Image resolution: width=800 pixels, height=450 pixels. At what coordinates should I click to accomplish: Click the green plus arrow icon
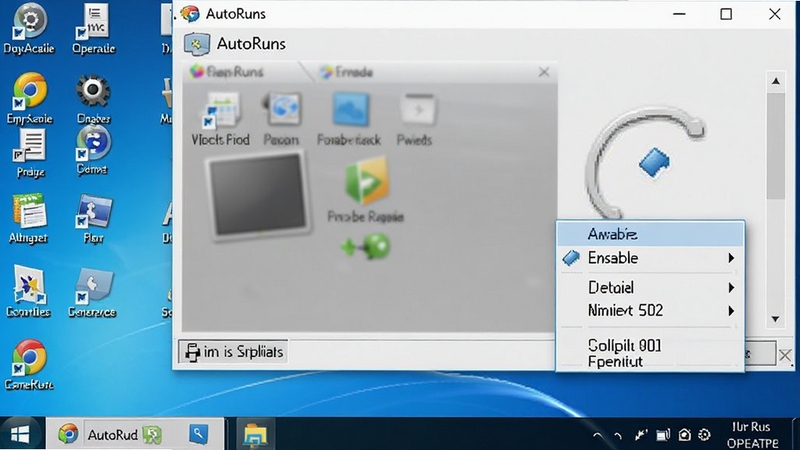point(366,246)
